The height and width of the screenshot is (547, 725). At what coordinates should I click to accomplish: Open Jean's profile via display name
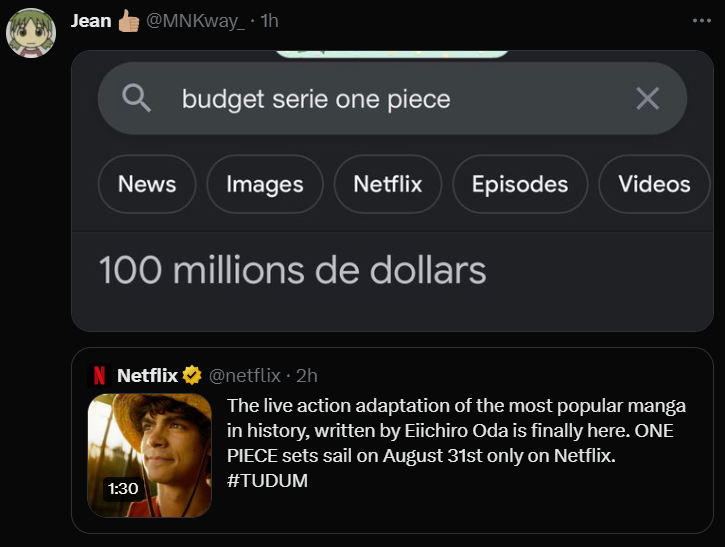pyautogui.click(x=91, y=21)
